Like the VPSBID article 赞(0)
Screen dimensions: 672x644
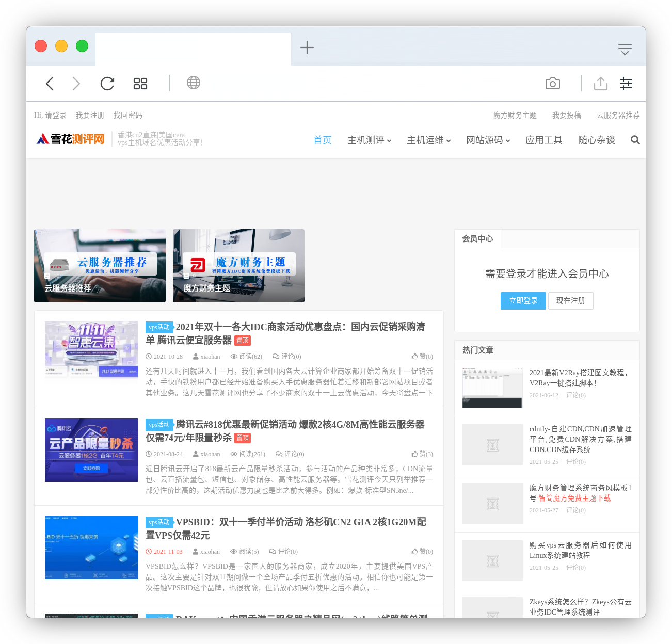[x=422, y=552]
